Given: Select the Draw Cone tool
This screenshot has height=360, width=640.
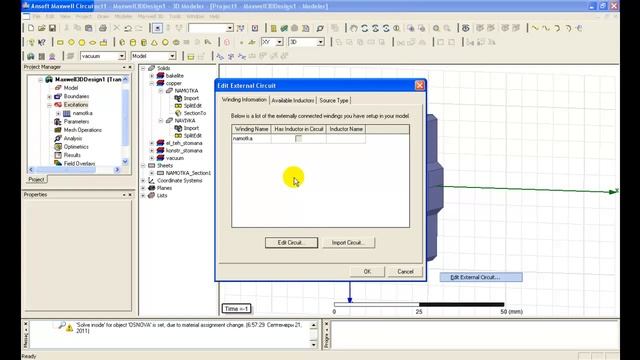Looking at the screenshot, I should coord(155,42).
